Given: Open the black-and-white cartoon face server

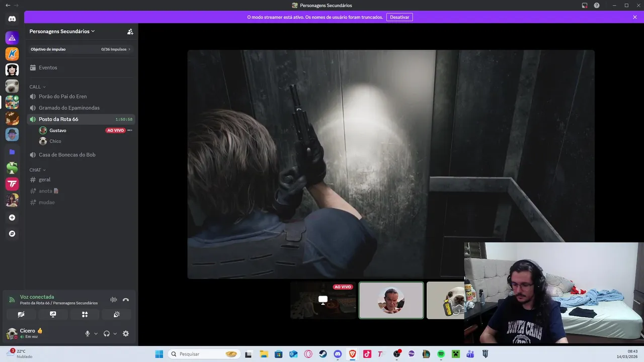Looking at the screenshot, I should click(x=12, y=70).
